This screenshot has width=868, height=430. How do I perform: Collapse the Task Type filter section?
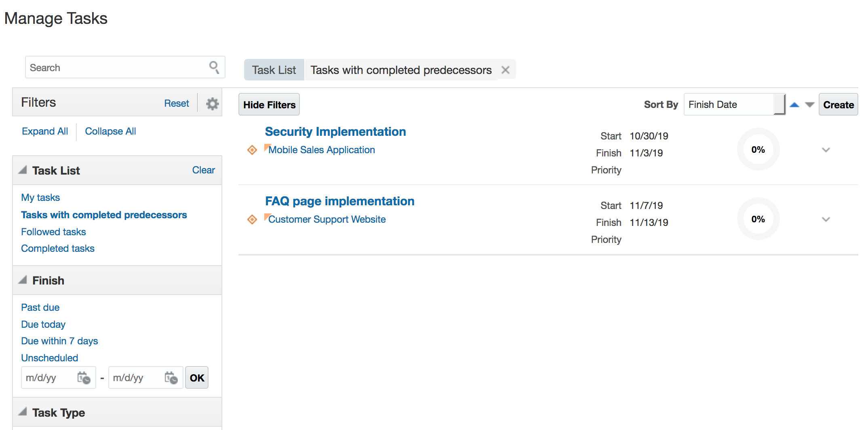[x=23, y=412]
